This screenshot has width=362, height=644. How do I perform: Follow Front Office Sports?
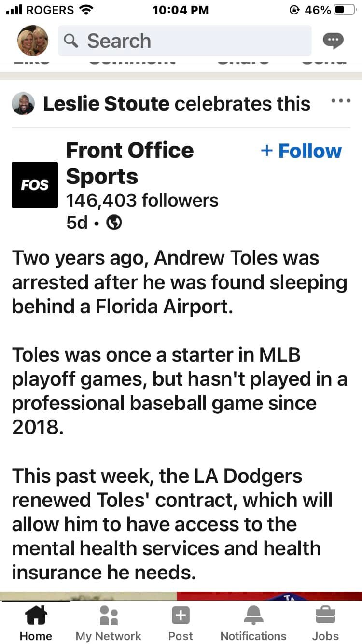[301, 151]
